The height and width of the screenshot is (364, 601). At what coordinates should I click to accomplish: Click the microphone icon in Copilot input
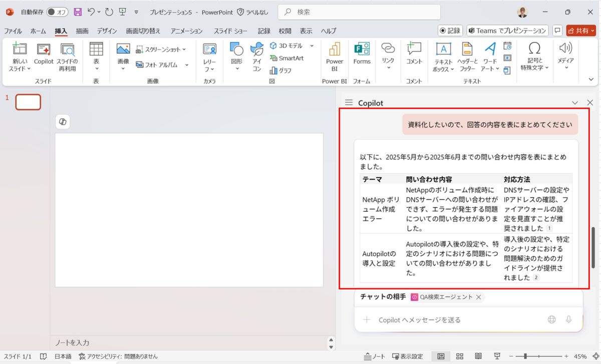click(x=569, y=319)
